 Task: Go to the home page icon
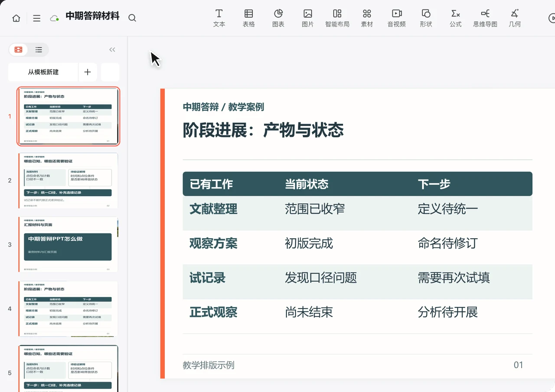tap(16, 18)
